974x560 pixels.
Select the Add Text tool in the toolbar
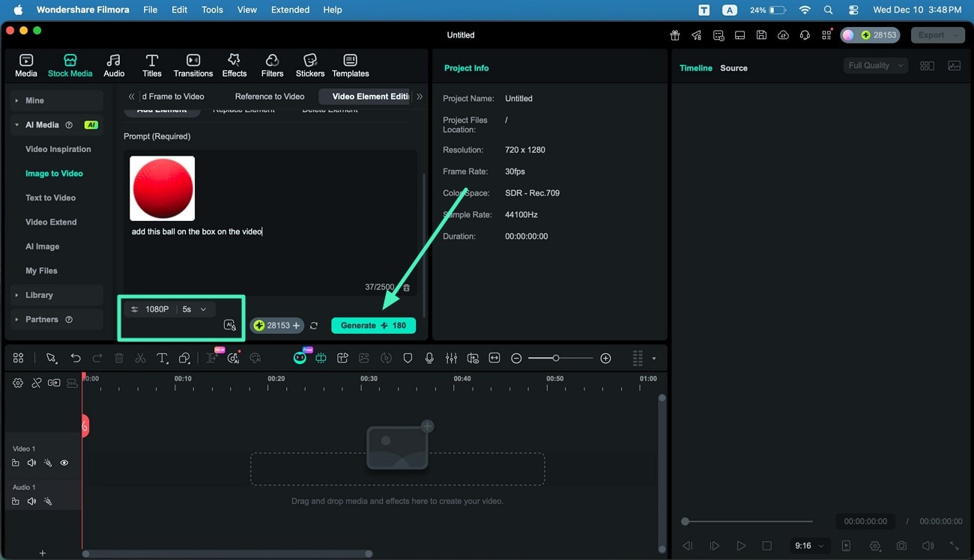[x=163, y=358]
